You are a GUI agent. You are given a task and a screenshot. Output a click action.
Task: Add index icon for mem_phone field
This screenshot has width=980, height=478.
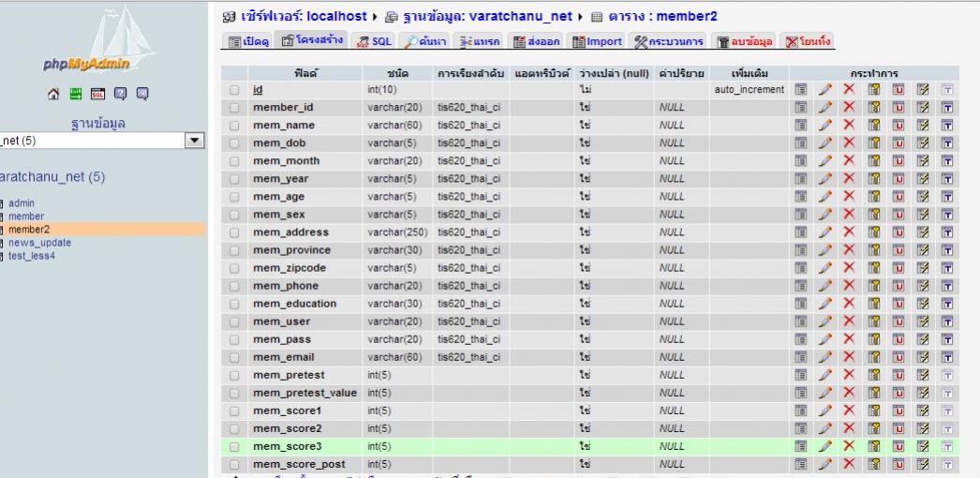(923, 286)
